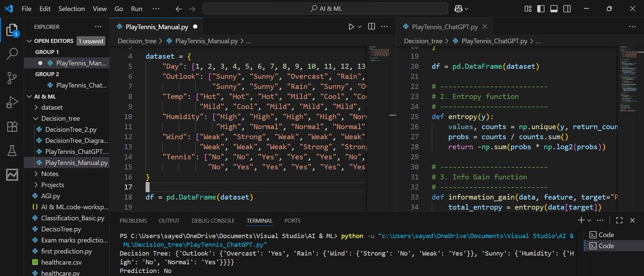The height and width of the screenshot is (276, 644).
Task: Open the Extensions view
Action: [12, 126]
